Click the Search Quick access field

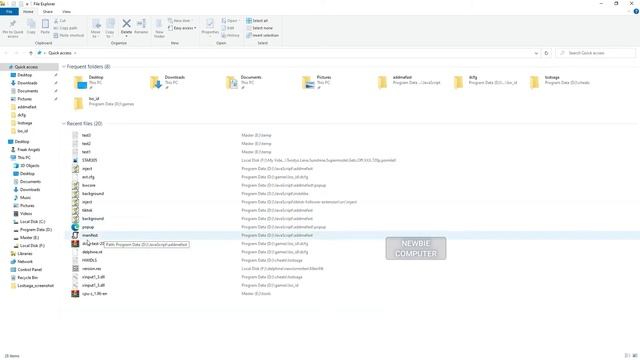coord(596,53)
